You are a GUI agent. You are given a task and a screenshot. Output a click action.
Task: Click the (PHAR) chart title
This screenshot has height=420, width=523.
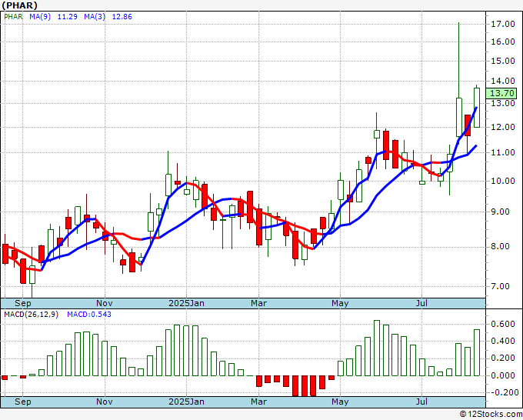pos(20,5)
